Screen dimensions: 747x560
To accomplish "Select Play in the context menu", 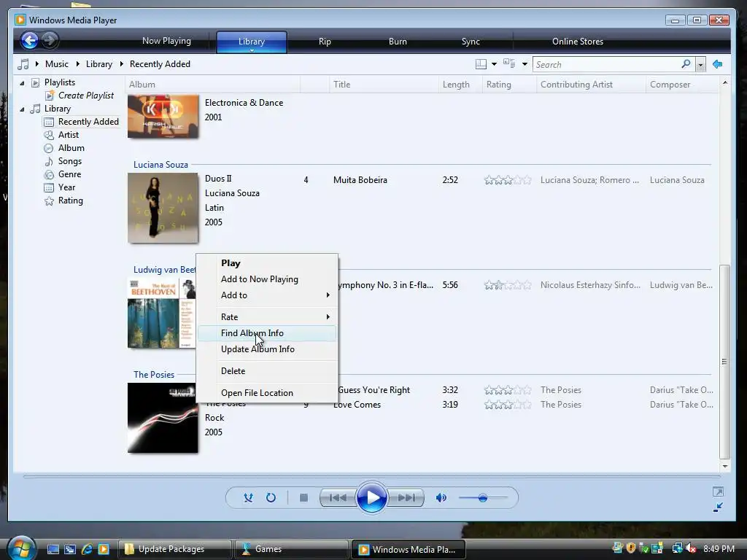I will point(267,262).
